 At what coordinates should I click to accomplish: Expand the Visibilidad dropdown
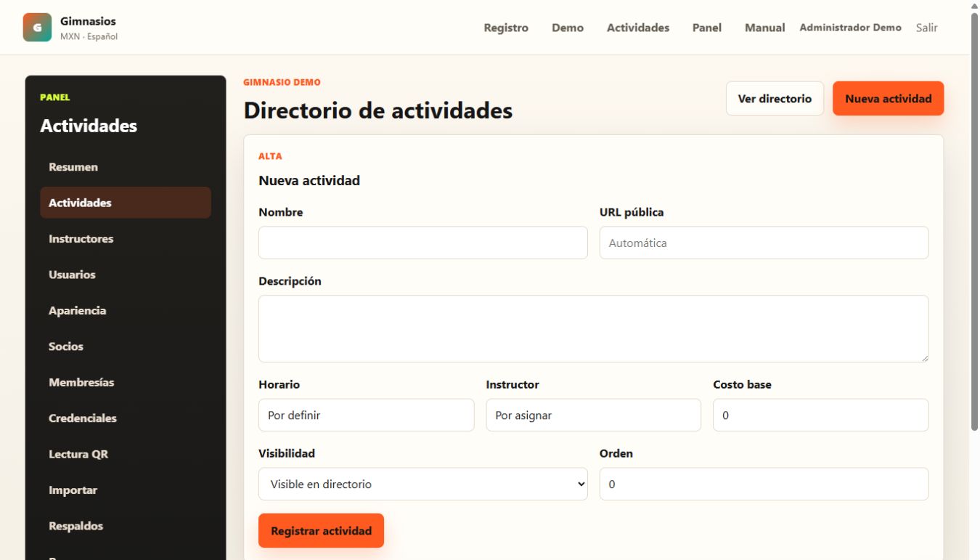point(423,484)
